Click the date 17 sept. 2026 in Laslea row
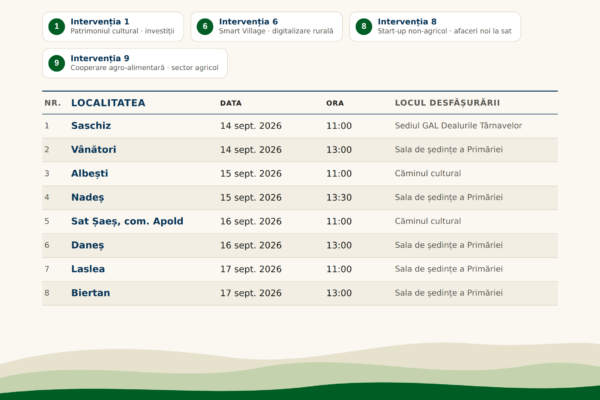 [x=251, y=269]
